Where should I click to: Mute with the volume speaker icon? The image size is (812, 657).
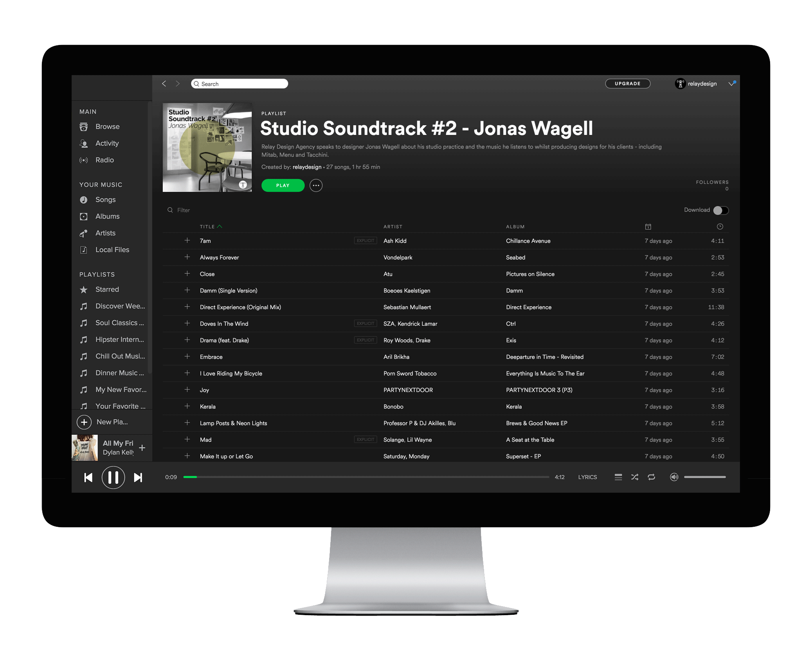673,477
